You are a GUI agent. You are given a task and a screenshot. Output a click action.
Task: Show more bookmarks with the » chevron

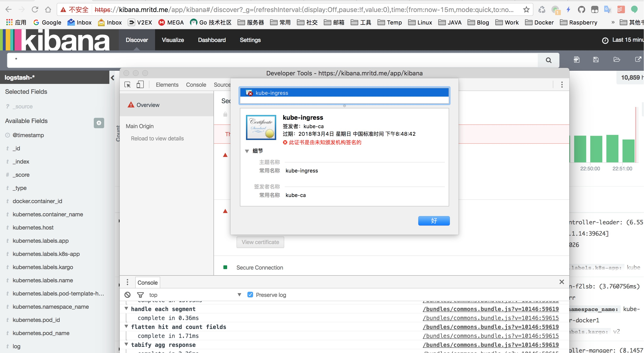tap(613, 22)
